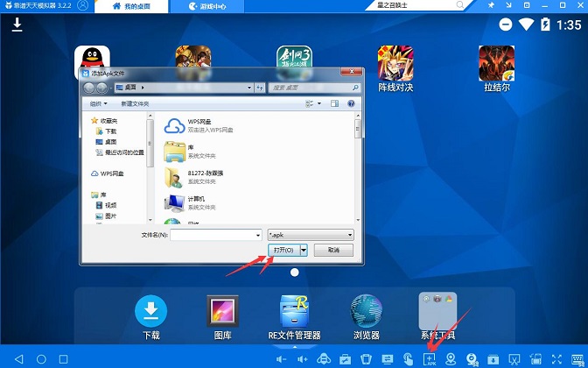This screenshot has width=588, height=368.
Task: Select 视频 under 库 in navigation pane
Action: (106, 205)
